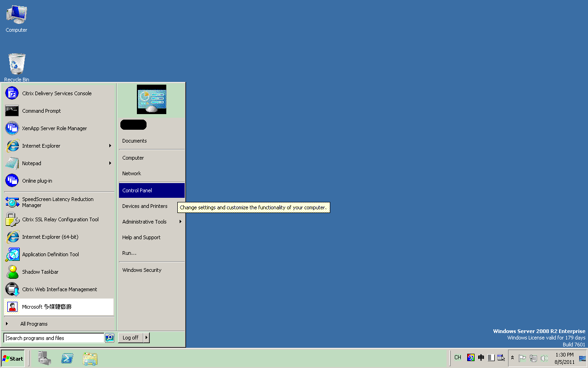Expand Notepad jump list arrow

110,163
